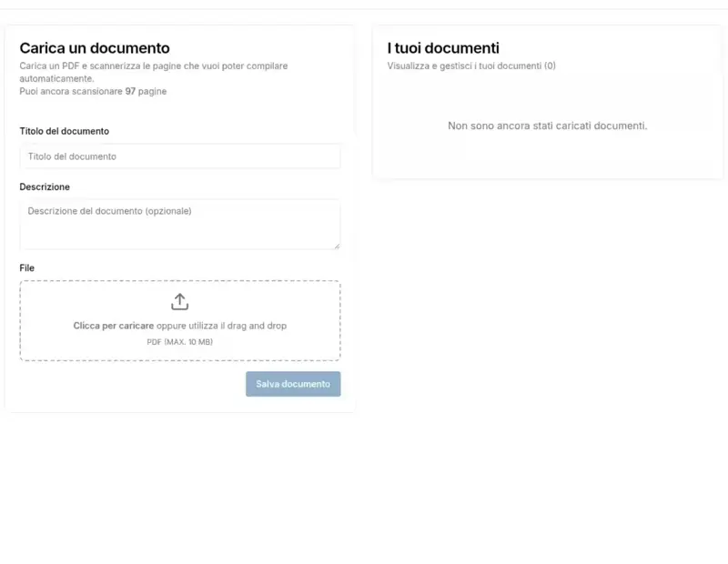This screenshot has height=564, width=728.
Task: Select the Carica un documento heading
Action: (96, 47)
